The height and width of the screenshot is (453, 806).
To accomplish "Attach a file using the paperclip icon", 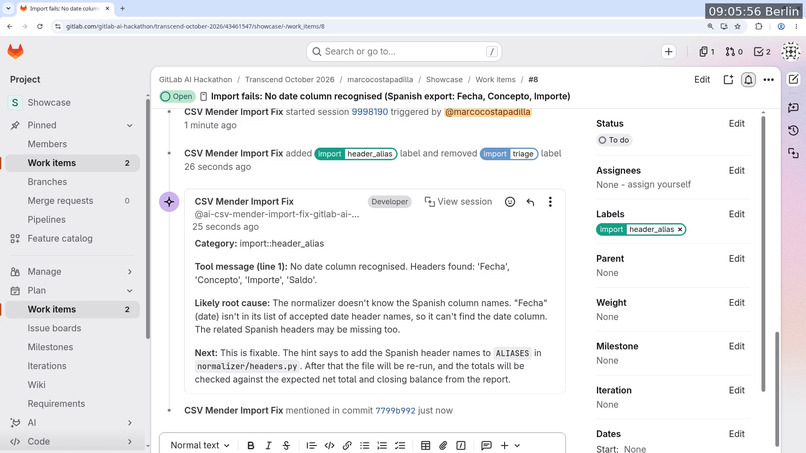I will [443, 445].
